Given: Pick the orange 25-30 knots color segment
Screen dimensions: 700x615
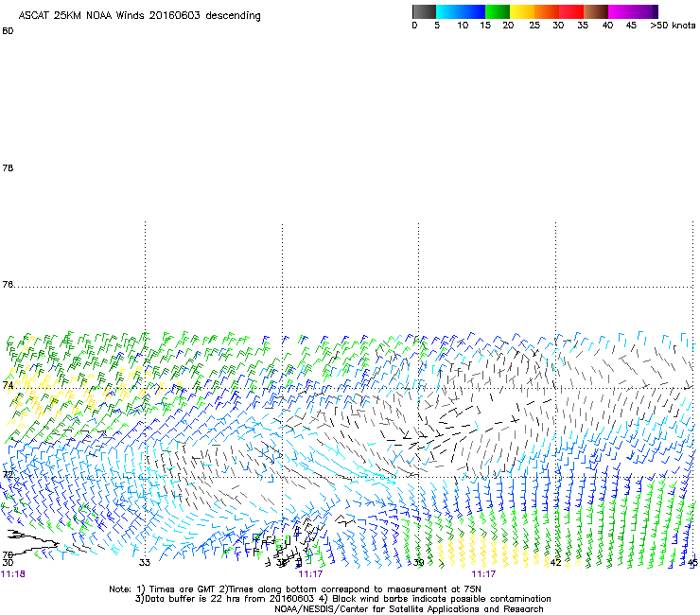Looking at the screenshot, I should (x=547, y=11).
